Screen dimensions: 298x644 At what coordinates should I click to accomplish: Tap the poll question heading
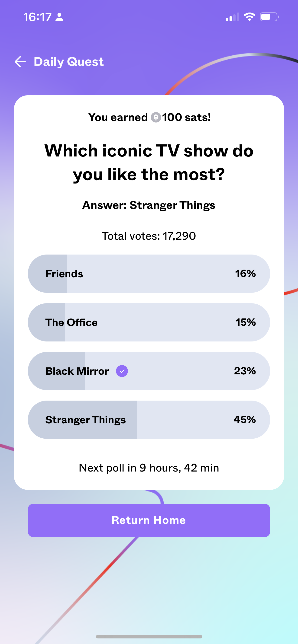(x=149, y=163)
